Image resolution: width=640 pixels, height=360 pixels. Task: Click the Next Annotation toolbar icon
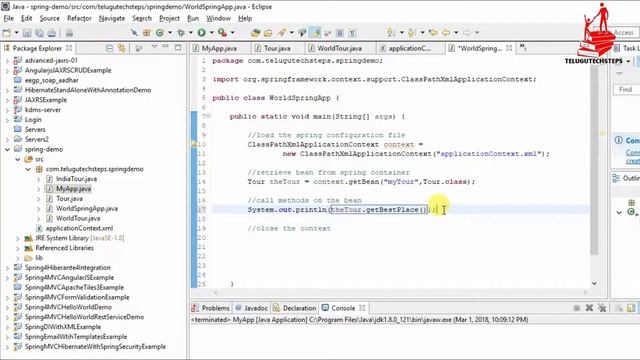pyautogui.click(x=391, y=33)
